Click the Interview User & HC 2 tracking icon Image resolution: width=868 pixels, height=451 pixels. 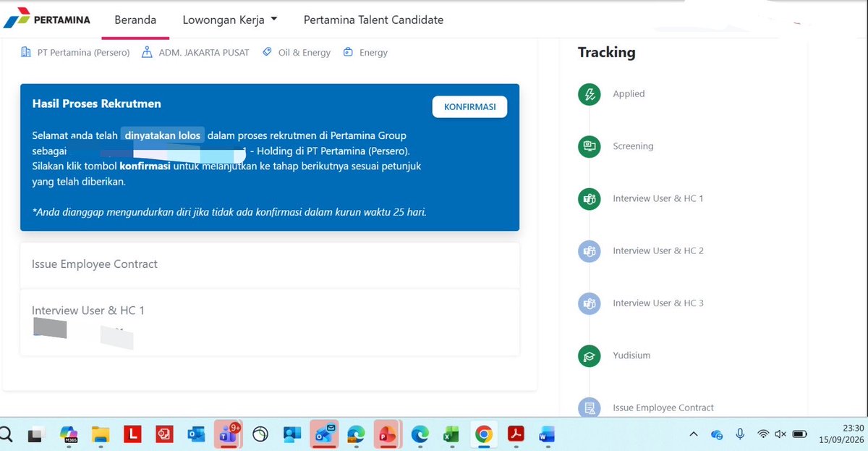click(x=590, y=251)
